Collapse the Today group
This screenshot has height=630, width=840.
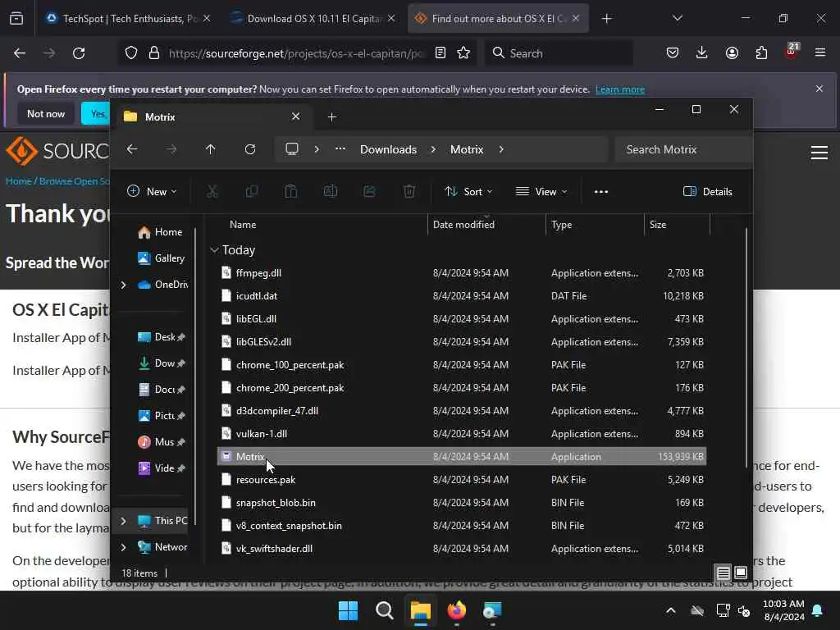click(x=214, y=249)
